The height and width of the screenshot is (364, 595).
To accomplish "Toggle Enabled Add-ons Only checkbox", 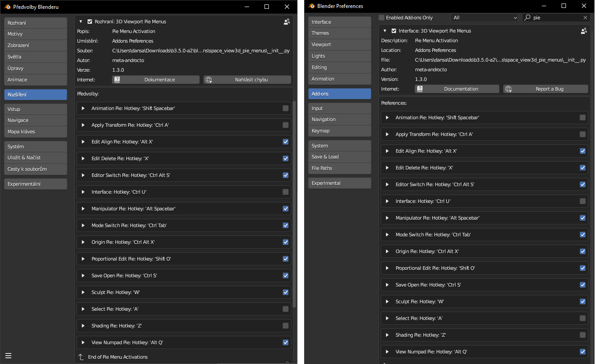I will pyautogui.click(x=382, y=18).
